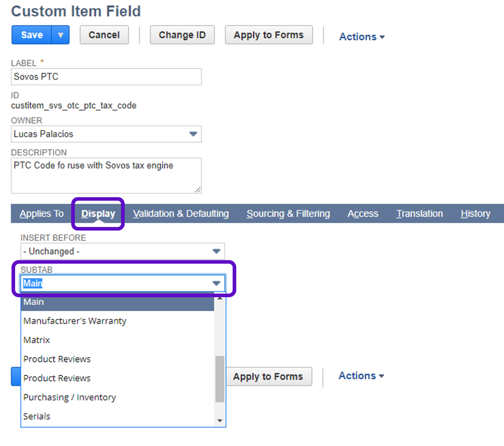Click the top Apply to Forms button
The width and height of the screenshot is (504, 446).
tap(269, 35)
